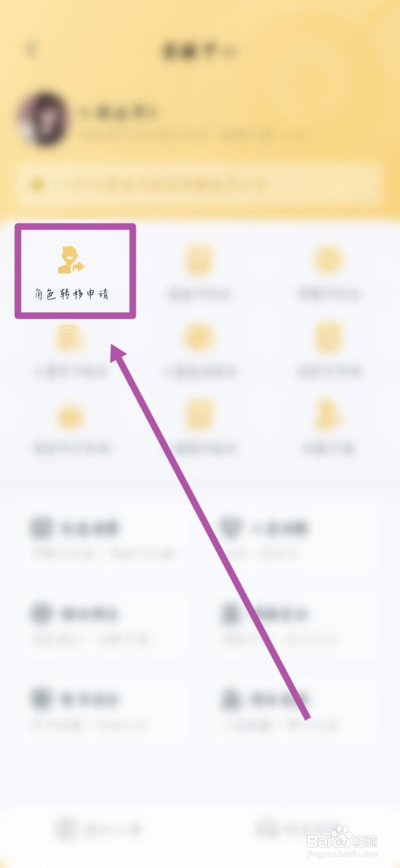Screen dimensions: 400x868
Task: Open the middle-right gray service card
Action: pyautogui.click(x=295, y=624)
